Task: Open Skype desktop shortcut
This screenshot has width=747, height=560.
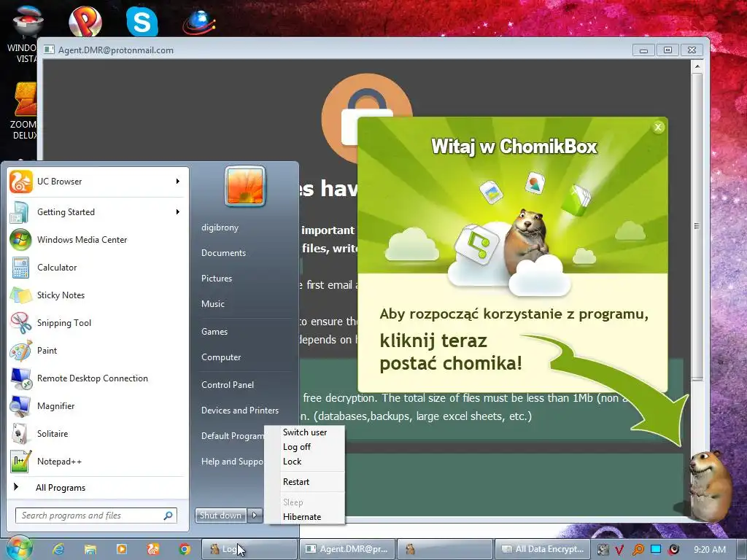Action: pyautogui.click(x=142, y=21)
